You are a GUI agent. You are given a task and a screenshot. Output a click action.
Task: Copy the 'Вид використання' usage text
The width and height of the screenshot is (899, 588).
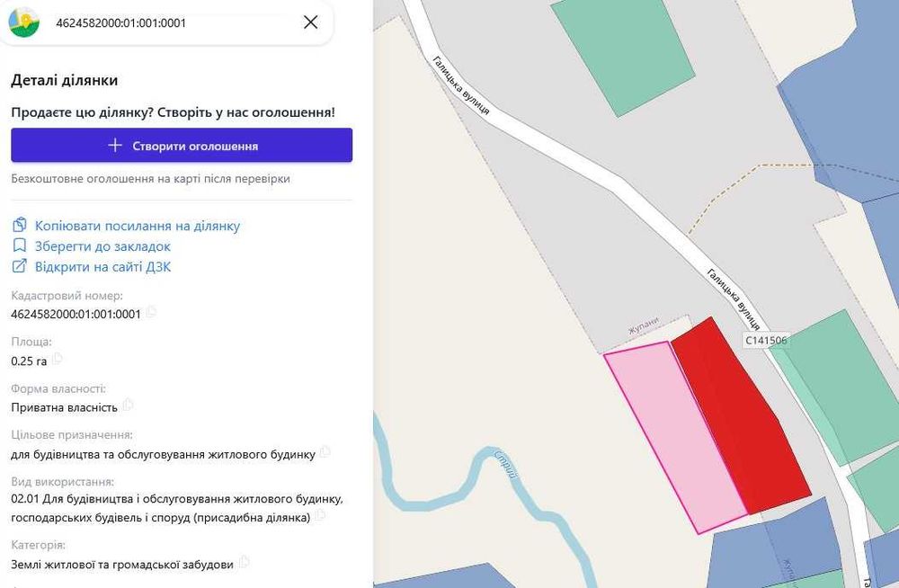coord(320,516)
